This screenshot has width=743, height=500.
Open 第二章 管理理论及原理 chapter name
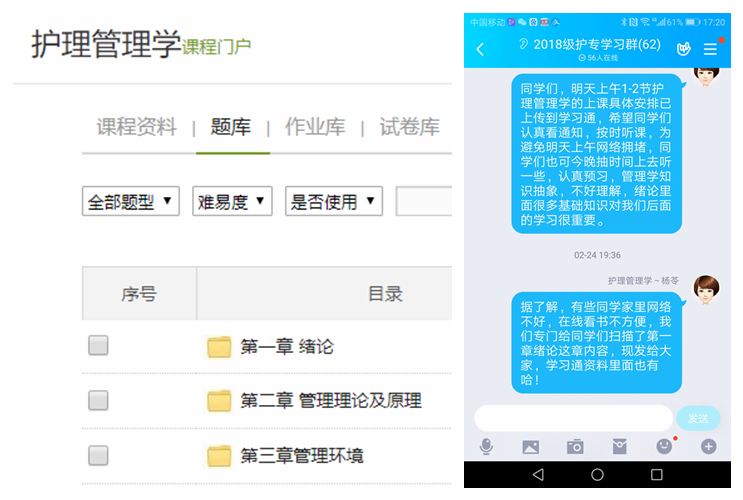click(331, 401)
